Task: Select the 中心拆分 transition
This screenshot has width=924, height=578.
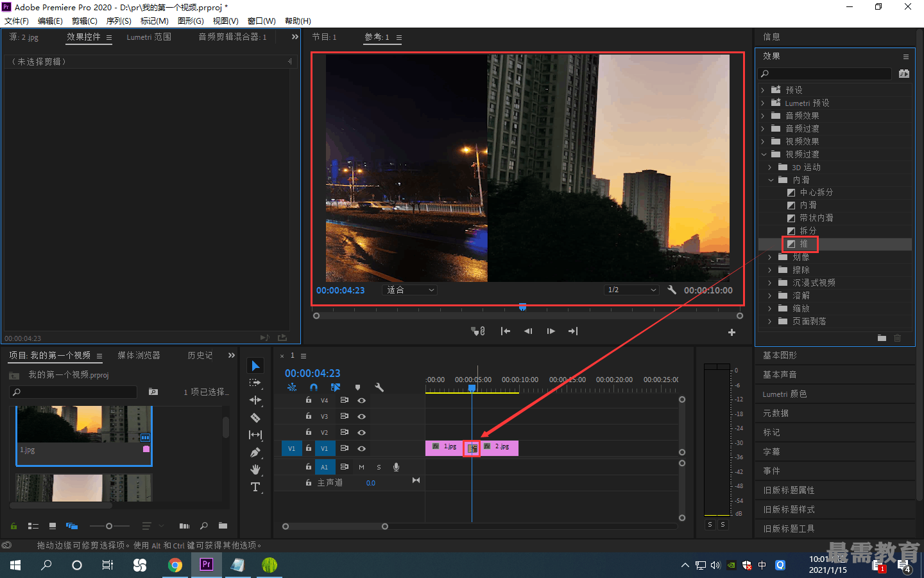Action: tap(816, 193)
